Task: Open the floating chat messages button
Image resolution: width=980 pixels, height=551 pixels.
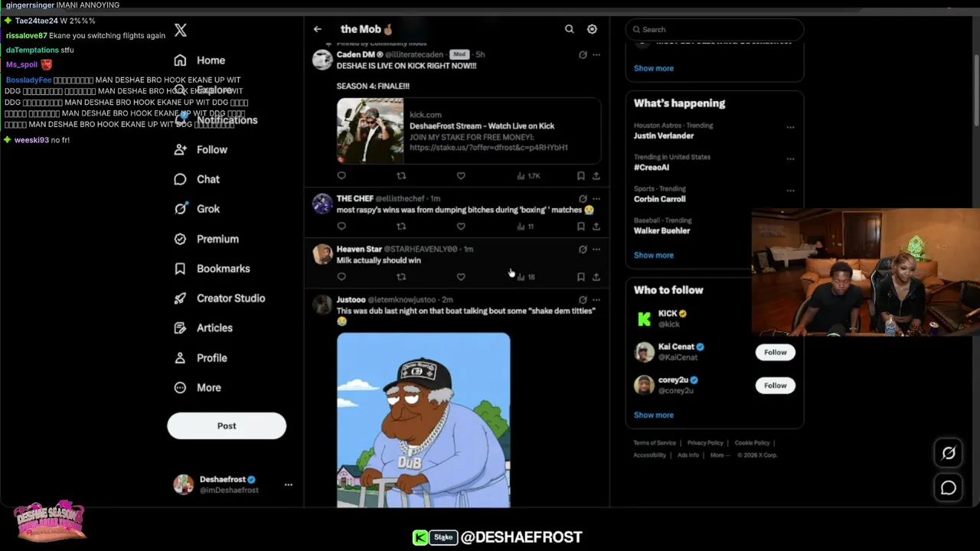Action: click(949, 487)
